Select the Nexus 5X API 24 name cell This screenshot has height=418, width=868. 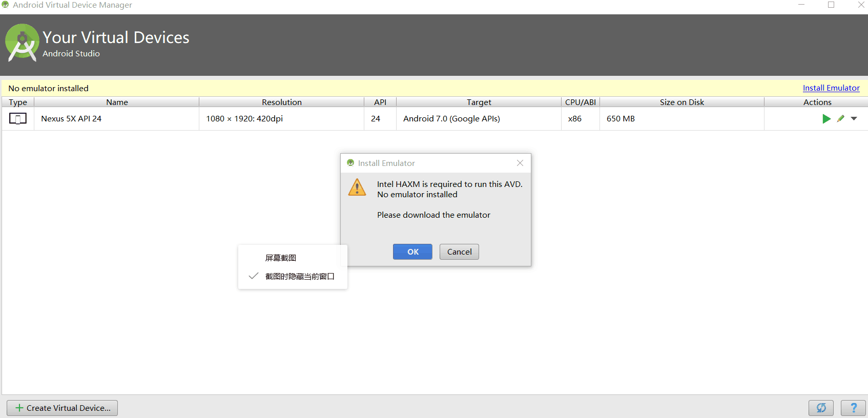(117, 119)
